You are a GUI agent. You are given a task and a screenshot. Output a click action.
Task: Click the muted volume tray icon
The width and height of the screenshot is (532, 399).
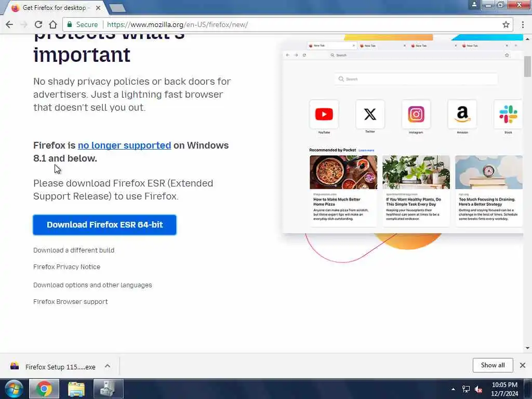(478, 389)
